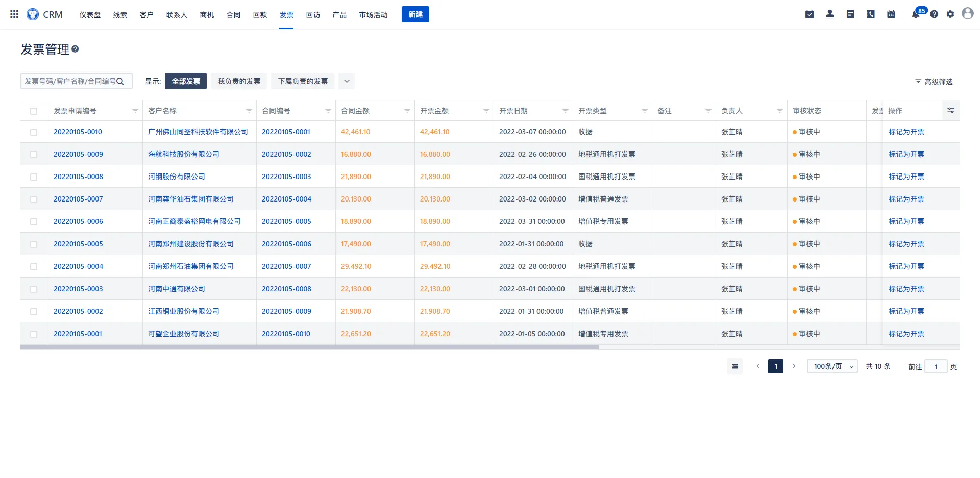The height and width of the screenshot is (478, 980).
Task: Open the app grid launcher icon
Action: coord(14,14)
